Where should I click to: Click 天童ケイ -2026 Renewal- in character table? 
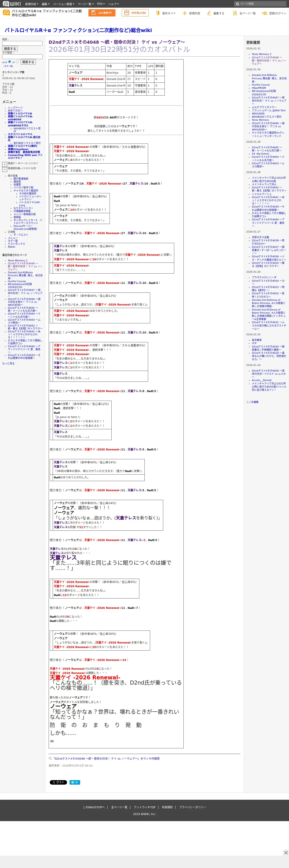[86, 79]
